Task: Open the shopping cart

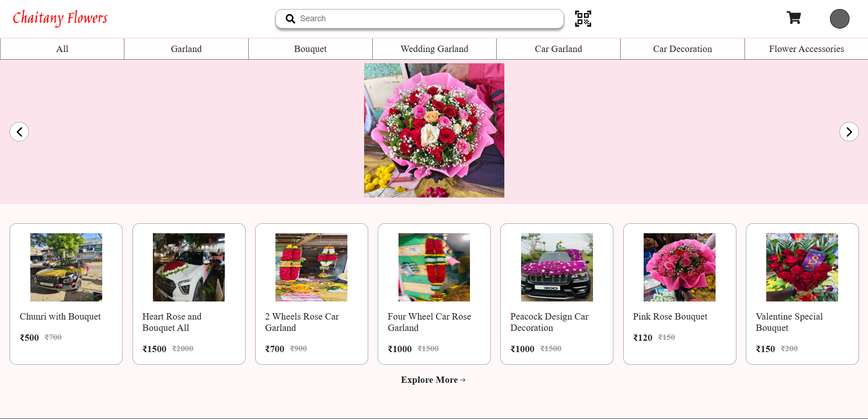Action: [x=794, y=18]
